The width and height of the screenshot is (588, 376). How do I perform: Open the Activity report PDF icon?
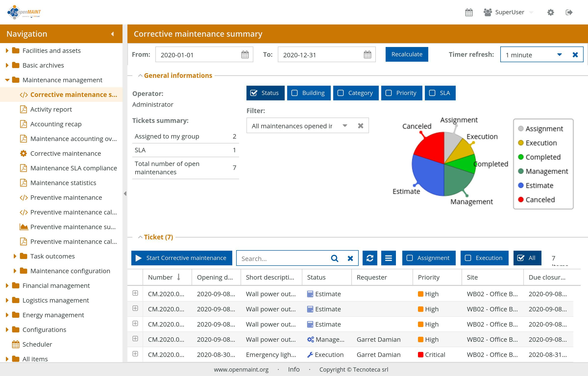[23, 109]
